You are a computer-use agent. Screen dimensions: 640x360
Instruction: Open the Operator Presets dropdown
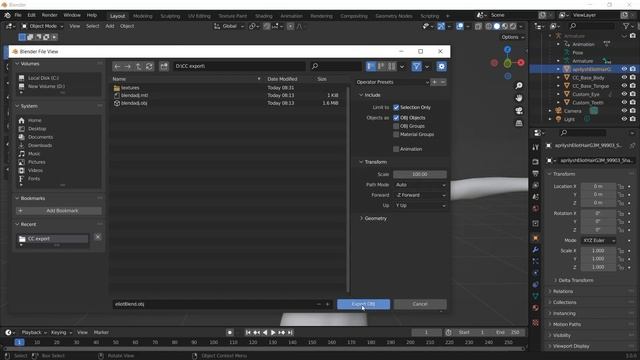click(392, 82)
